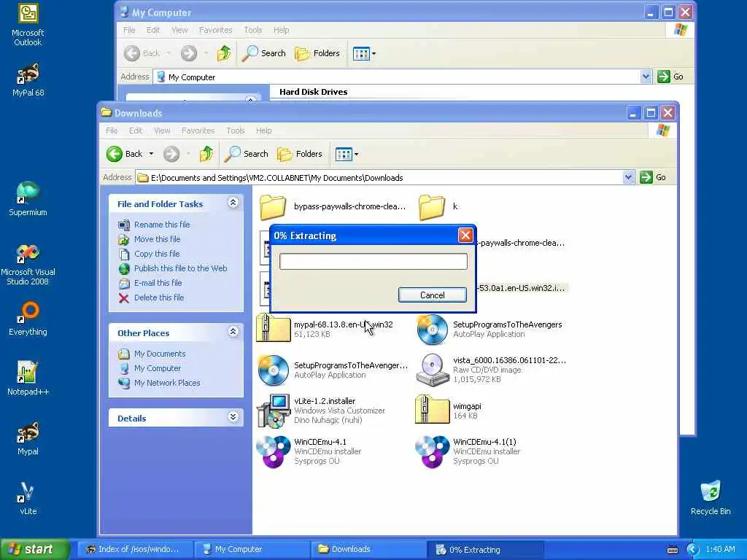Switch to Index of /isos taskbar button
747x560 pixels.
click(135, 549)
